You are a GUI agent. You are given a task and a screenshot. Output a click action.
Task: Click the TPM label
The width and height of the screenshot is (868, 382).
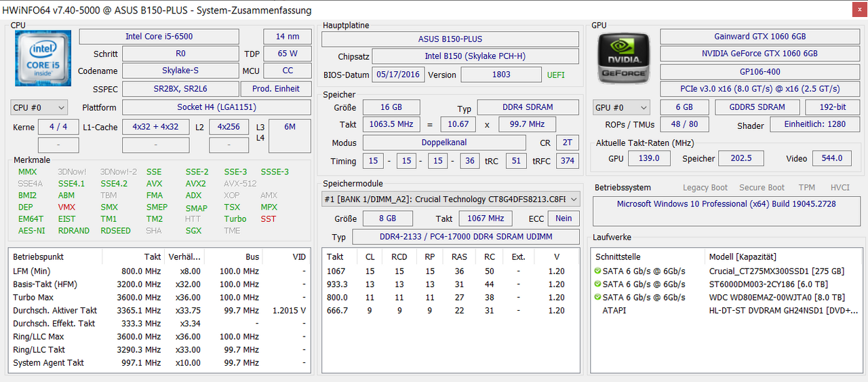pos(807,188)
